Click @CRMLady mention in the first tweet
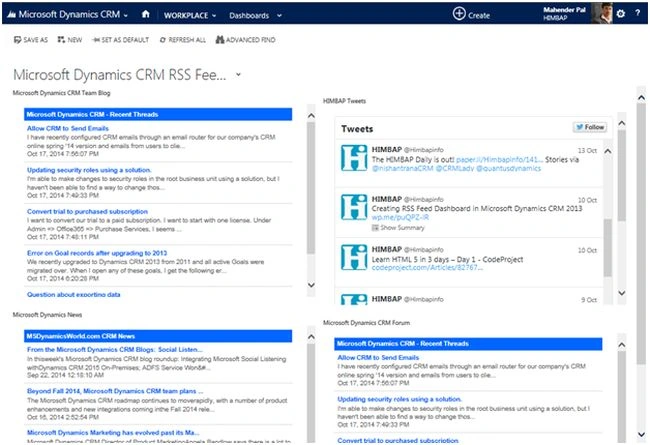The image size is (650, 445). tap(454, 168)
